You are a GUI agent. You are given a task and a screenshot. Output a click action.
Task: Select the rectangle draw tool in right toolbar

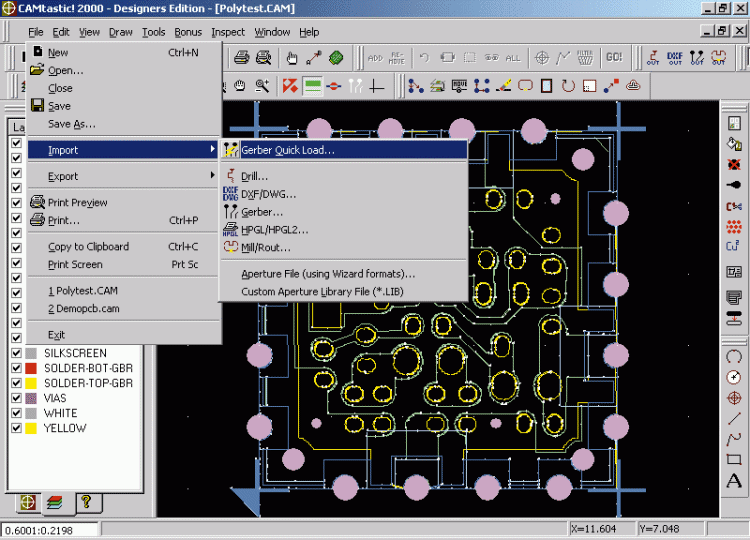coord(734,460)
